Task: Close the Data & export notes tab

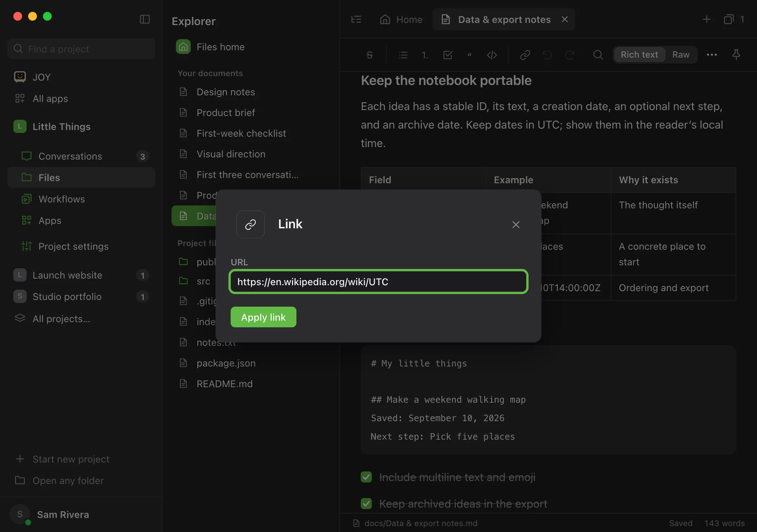Action: (565, 19)
